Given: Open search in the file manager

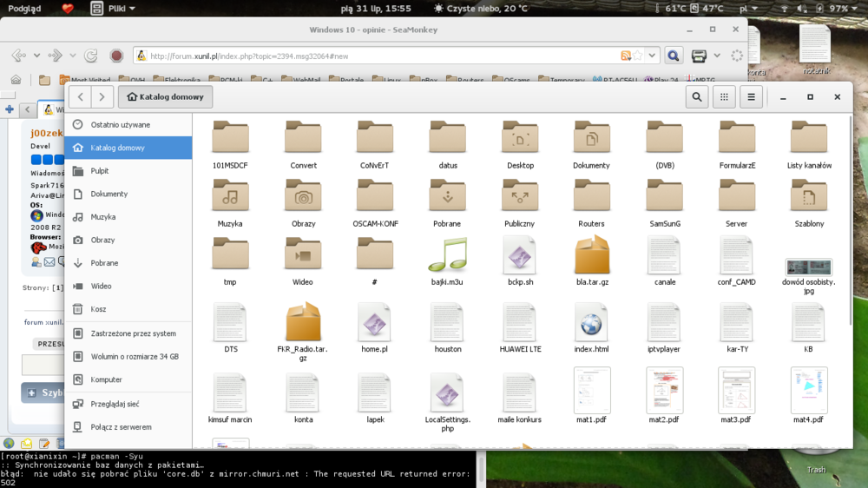Looking at the screenshot, I should (x=697, y=97).
